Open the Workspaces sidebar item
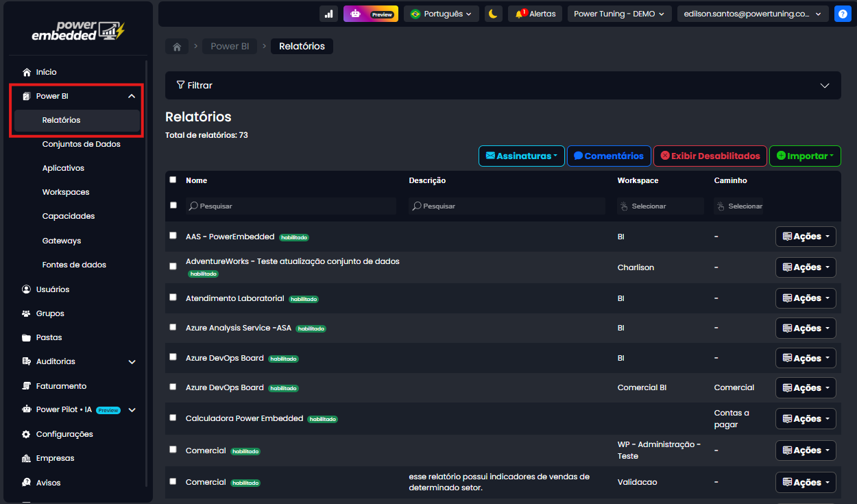This screenshot has height=504, width=857. (x=66, y=192)
